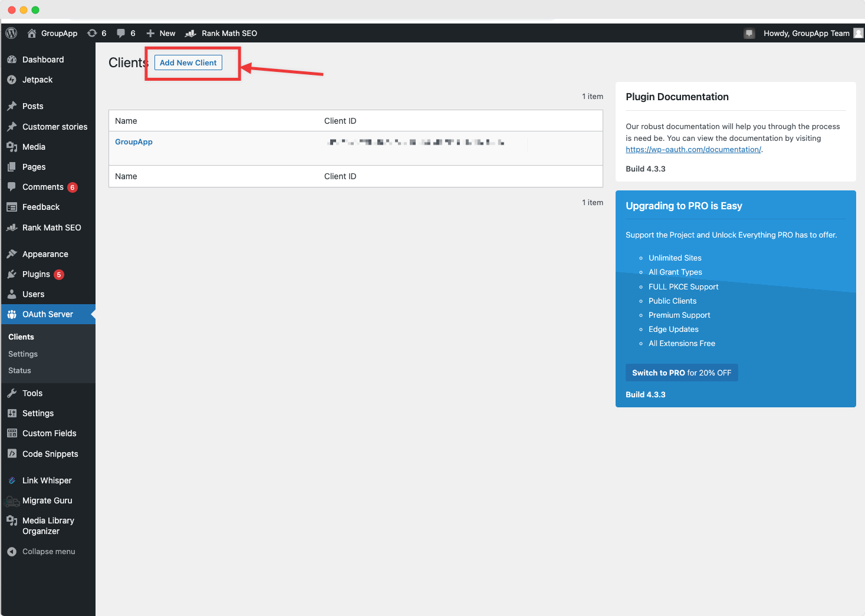
Task: Select the Clients submenu item
Action: point(21,337)
